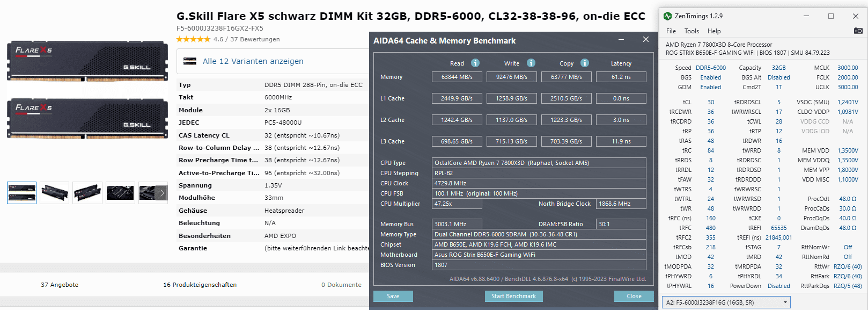The image size is (868, 310).
Task: Click the Takt value 6000MHz in the product specs
Action: pos(278,97)
